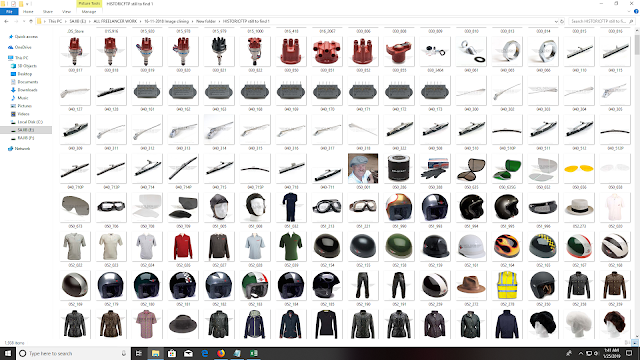The image size is (640, 360).
Task: Switch to details view in status bar
Action: click(x=628, y=343)
